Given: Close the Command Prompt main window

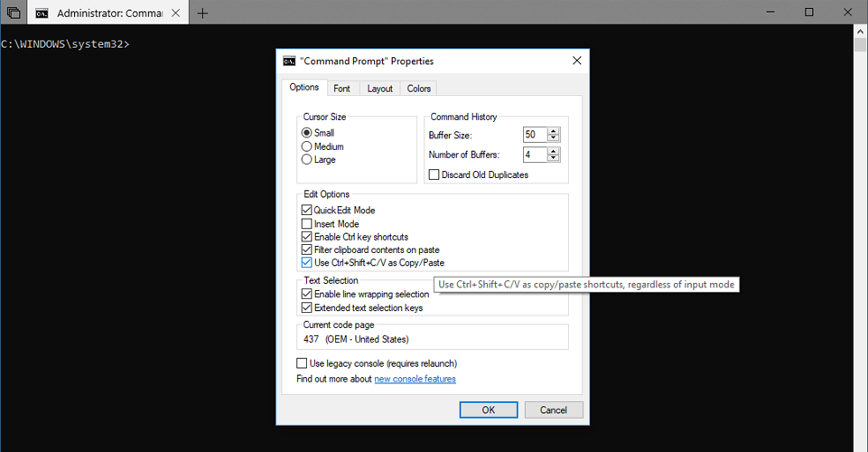Looking at the screenshot, I should tap(847, 12).
